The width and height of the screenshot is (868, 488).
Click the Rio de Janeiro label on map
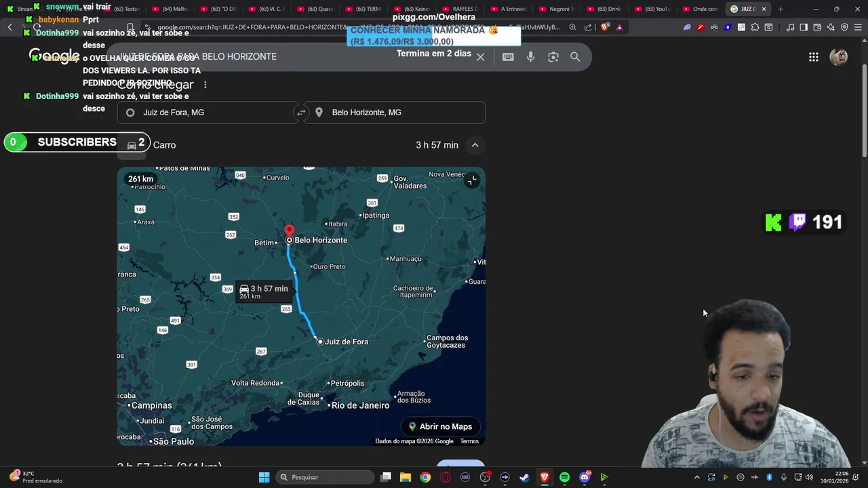pos(359,405)
